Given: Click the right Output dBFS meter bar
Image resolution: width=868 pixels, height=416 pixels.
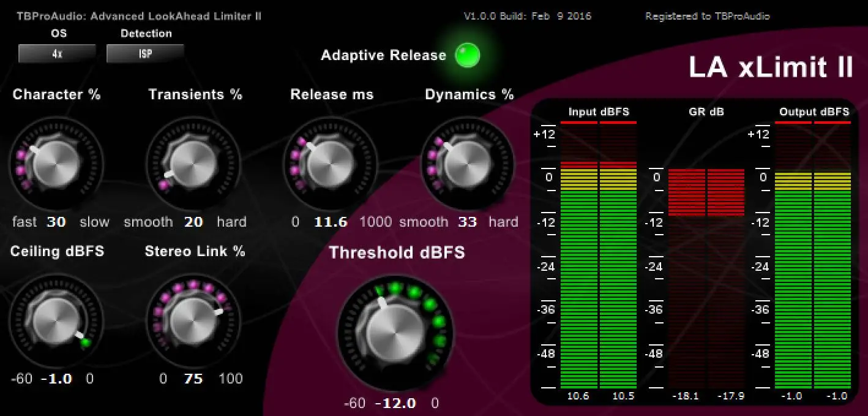Looking at the screenshot, I should (832, 255).
